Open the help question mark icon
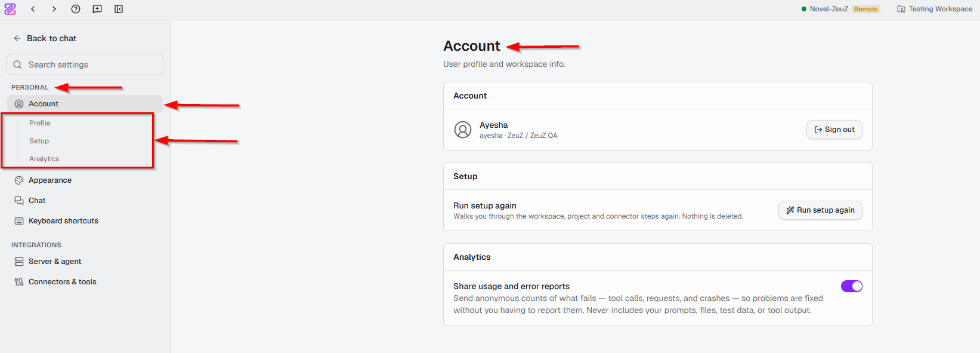The image size is (980, 353). 76,9
